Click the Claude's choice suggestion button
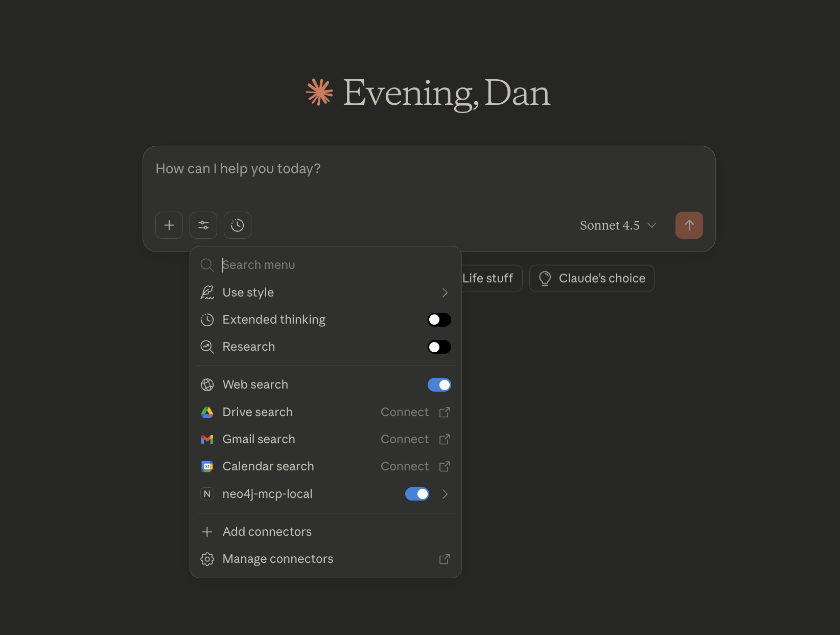 coord(591,278)
